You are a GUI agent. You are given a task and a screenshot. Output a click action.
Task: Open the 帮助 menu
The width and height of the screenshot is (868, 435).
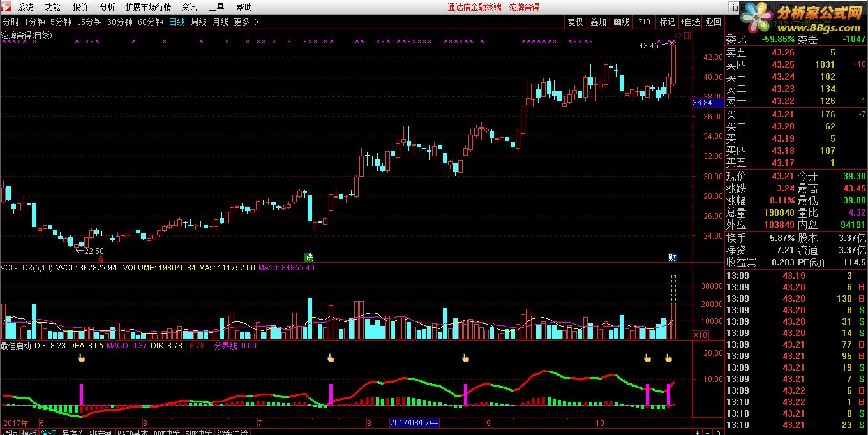point(244,7)
